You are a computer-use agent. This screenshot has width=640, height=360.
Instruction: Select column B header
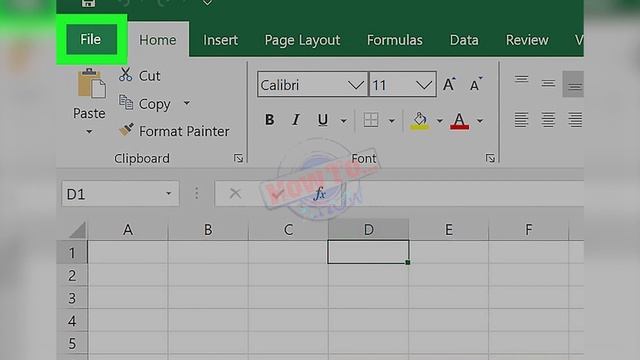point(208,230)
